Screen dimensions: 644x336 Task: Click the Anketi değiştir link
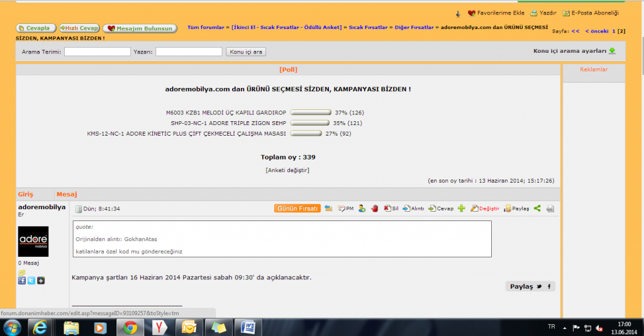pos(287,170)
